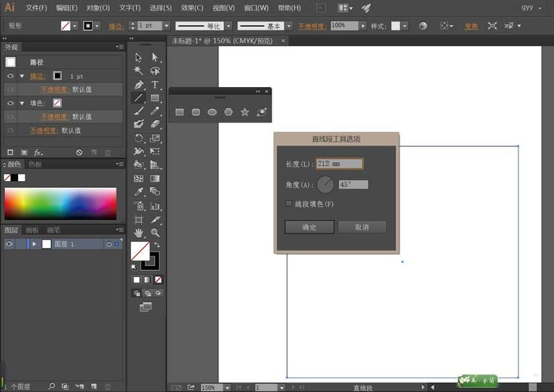Click 不透明度 link in control bar
Screen dimensions: 554x392
(312, 26)
